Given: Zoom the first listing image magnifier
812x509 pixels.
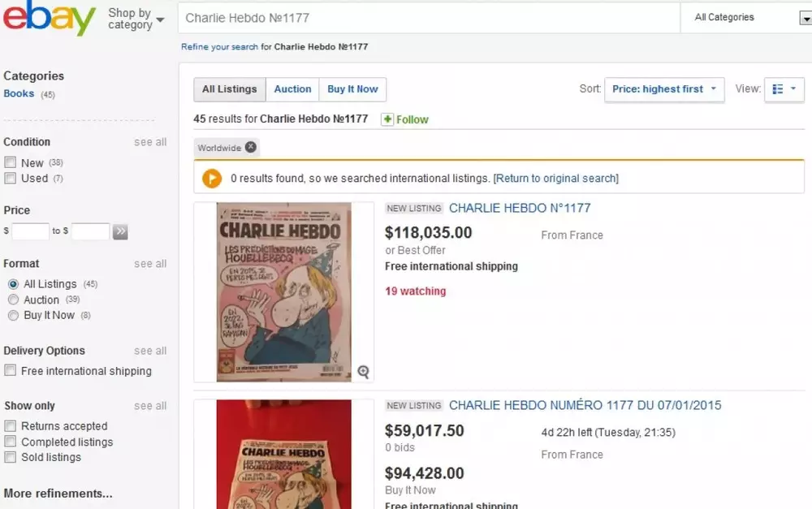Looking at the screenshot, I should click(x=363, y=372).
